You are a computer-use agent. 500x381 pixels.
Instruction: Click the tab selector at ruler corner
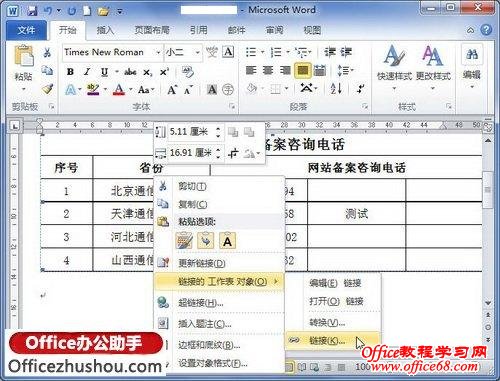click(x=15, y=126)
